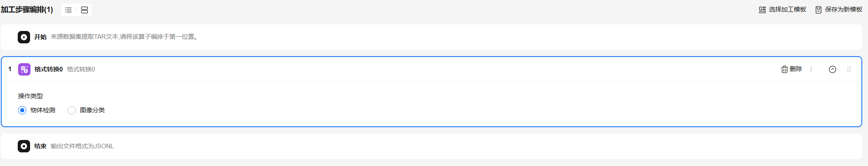Click the 结束 step label
Image resolution: width=868 pixels, height=166 pixels.
coord(40,146)
